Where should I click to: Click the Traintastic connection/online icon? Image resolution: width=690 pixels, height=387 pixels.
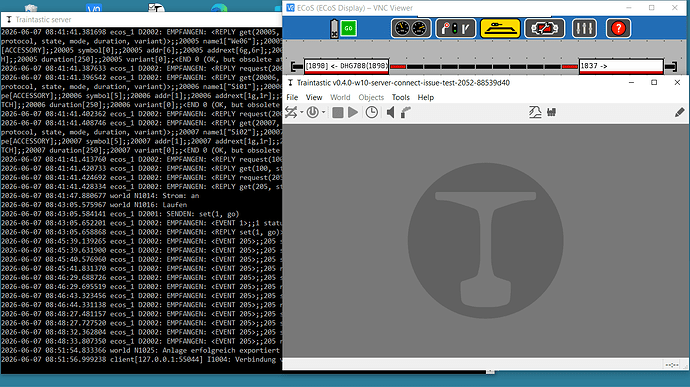click(291, 113)
